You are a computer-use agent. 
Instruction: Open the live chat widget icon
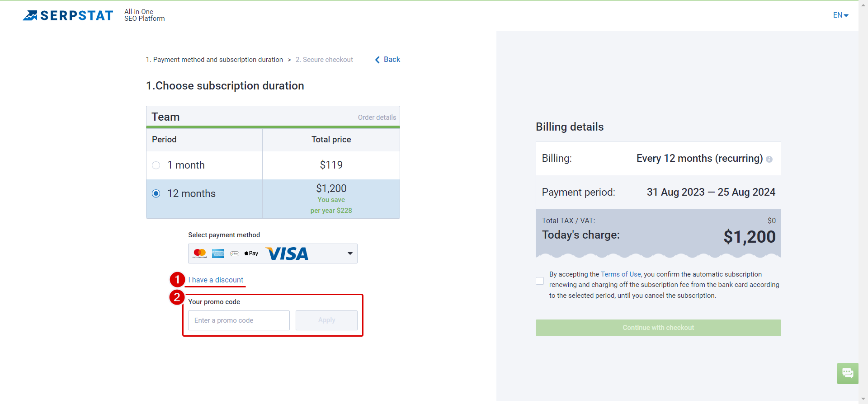point(848,374)
